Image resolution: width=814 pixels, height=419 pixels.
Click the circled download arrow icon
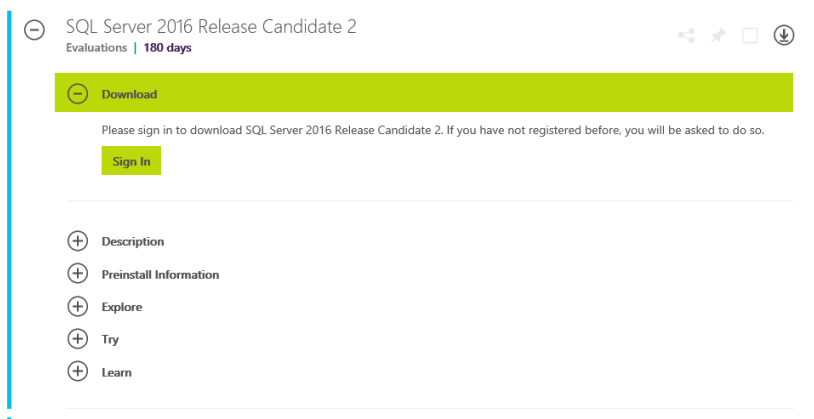tap(784, 36)
